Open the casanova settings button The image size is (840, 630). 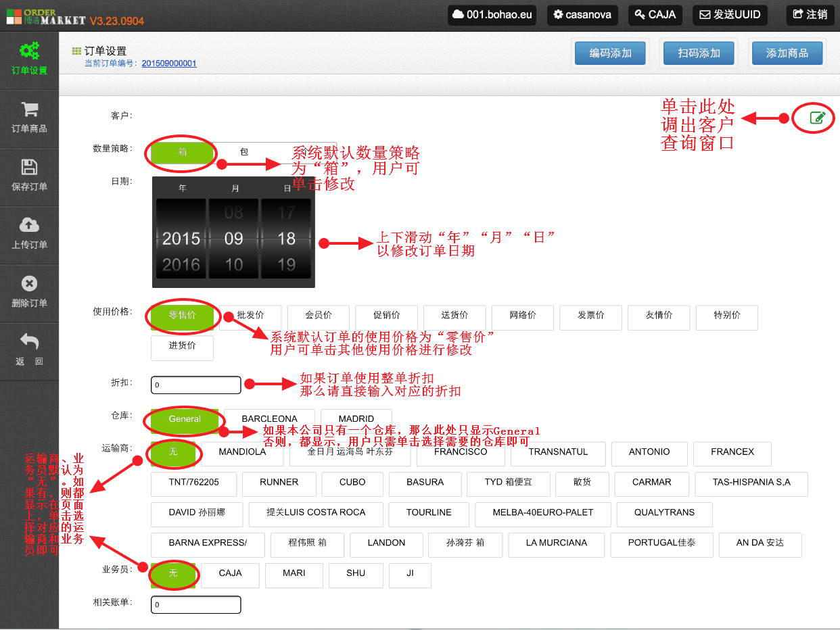tap(582, 15)
